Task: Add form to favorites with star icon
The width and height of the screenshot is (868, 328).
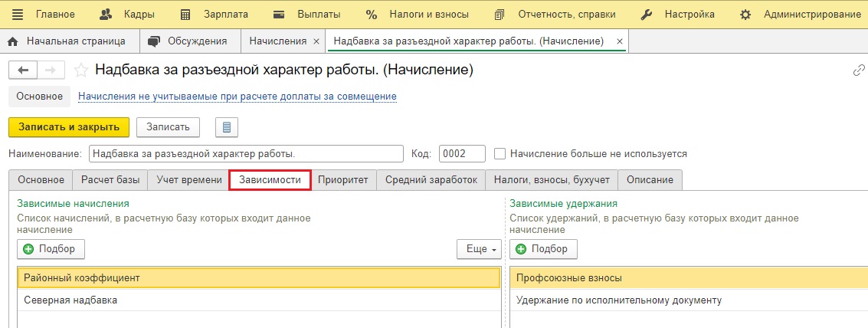Action: click(x=81, y=70)
